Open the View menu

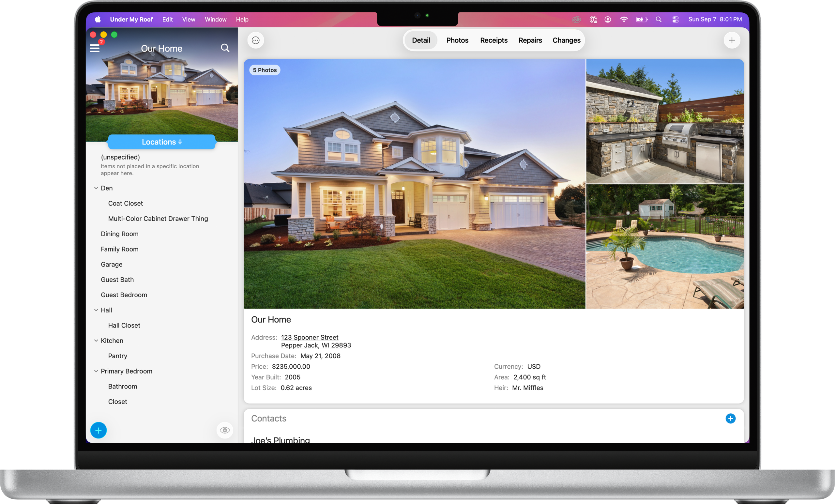[189, 20]
